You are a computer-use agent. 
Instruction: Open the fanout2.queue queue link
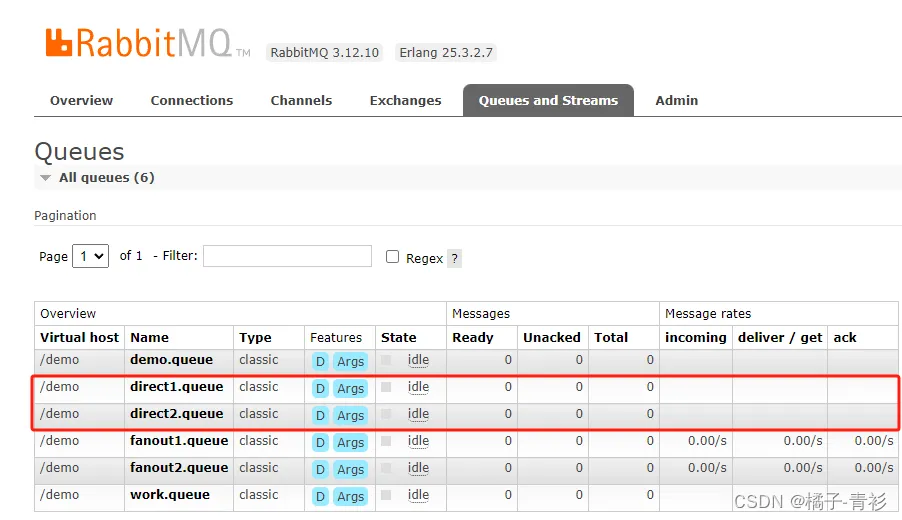pyautogui.click(x=179, y=468)
